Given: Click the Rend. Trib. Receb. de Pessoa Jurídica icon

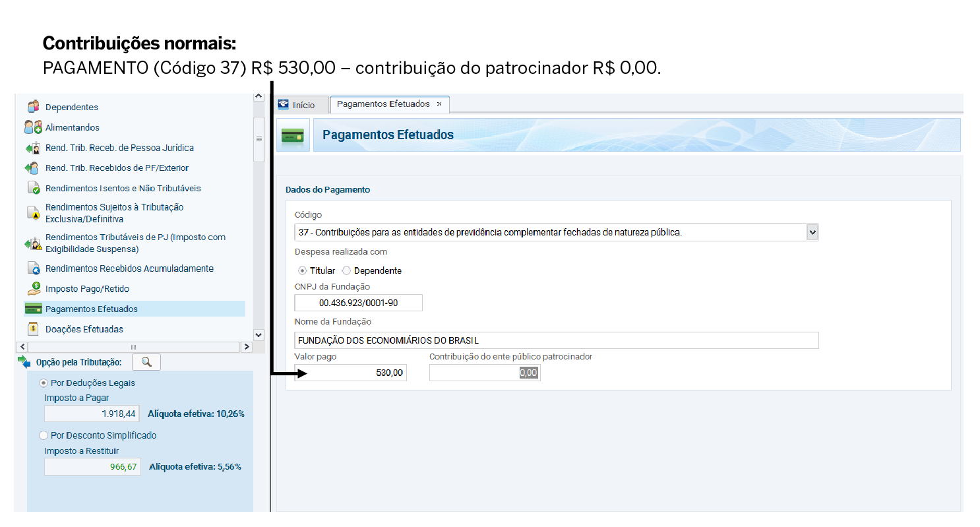Looking at the screenshot, I should click(33, 148).
